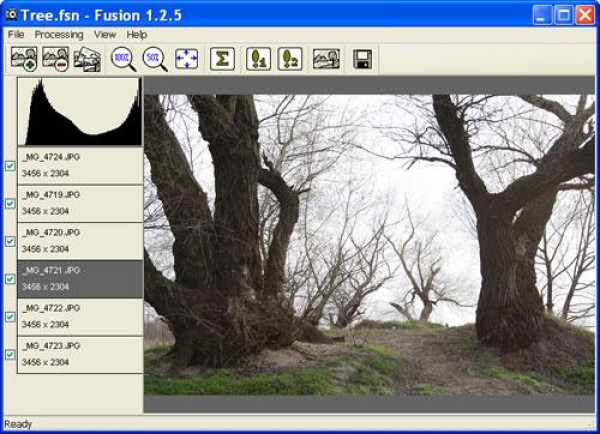Open the Processing menu

point(59,34)
